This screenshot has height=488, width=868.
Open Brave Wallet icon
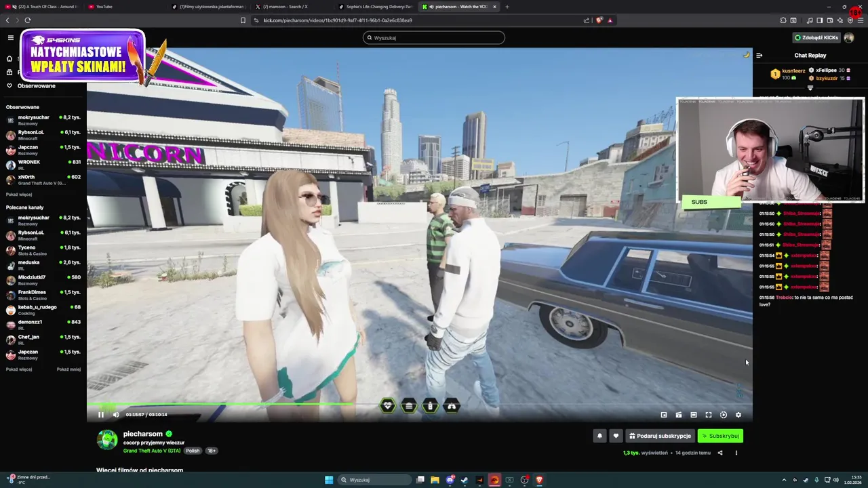[x=829, y=20]
